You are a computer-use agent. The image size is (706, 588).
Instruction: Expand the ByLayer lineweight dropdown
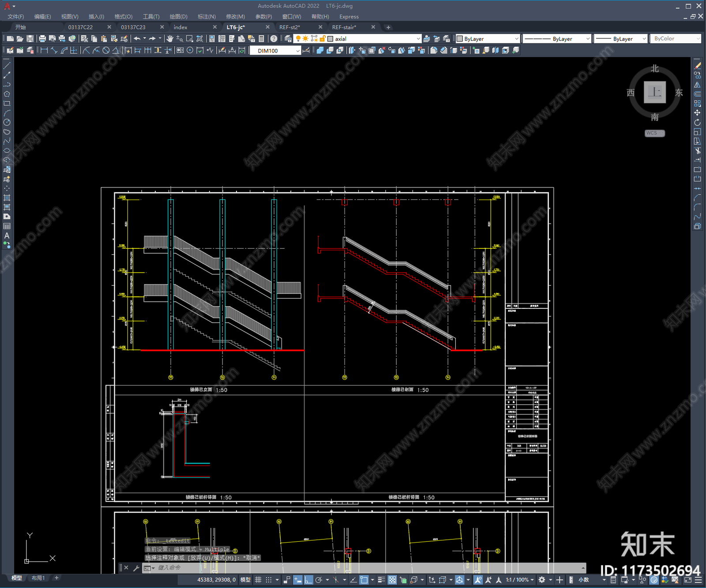point(644,39)
